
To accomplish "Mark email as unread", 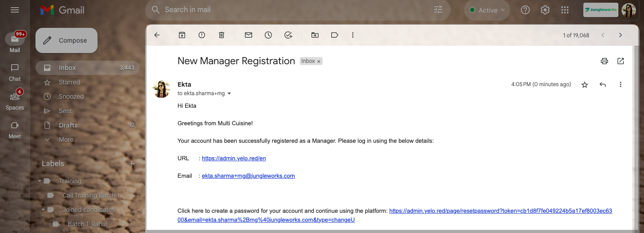I will point(249,35).
